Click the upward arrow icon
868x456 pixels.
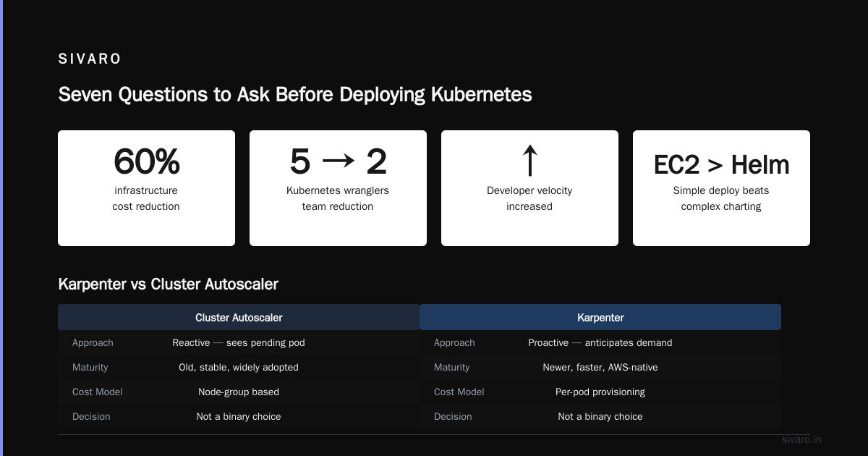pyautogui.click(x=529, y=161)
